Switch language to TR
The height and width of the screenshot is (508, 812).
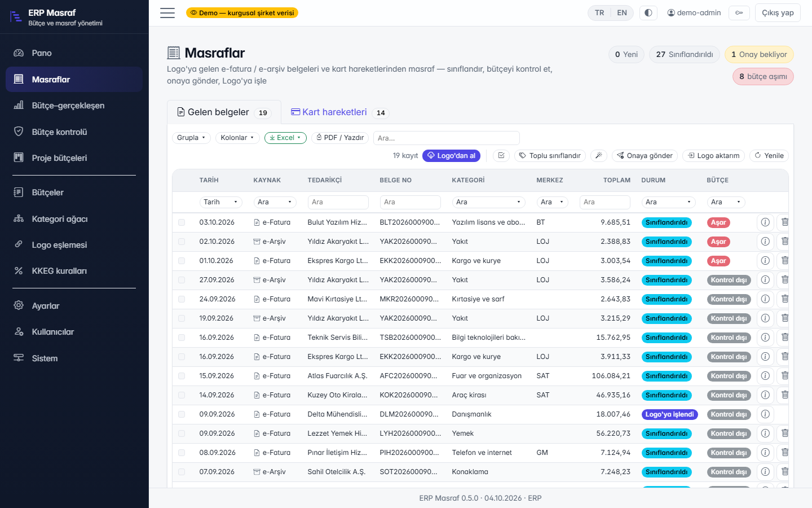click(599, 13)
